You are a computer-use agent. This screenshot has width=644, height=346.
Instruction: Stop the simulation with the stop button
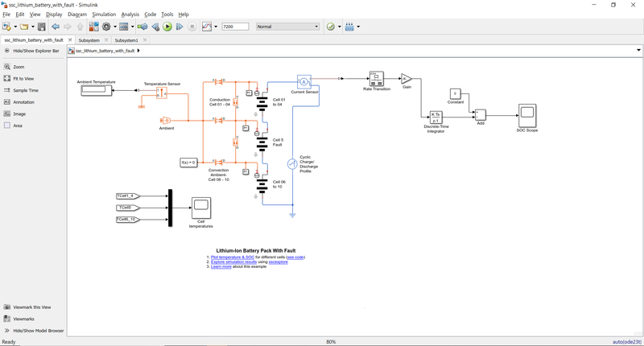[x=192, y=27]
